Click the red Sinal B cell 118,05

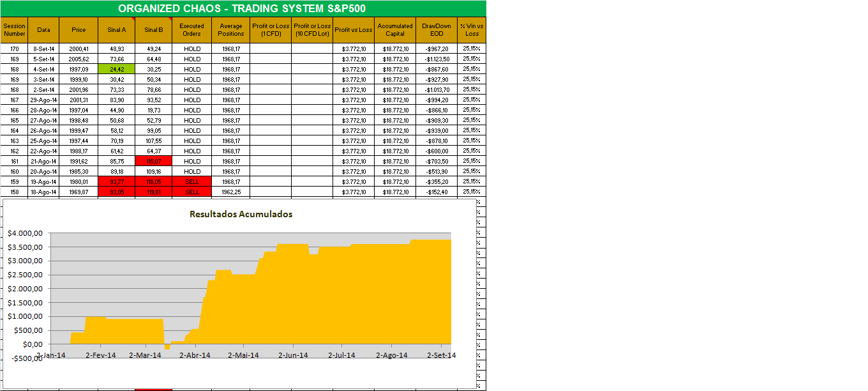click(154, 181)
